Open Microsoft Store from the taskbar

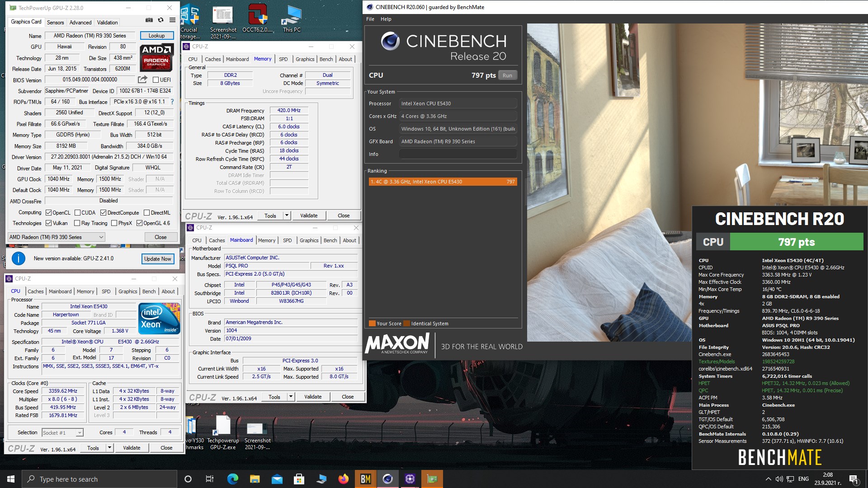299,479
